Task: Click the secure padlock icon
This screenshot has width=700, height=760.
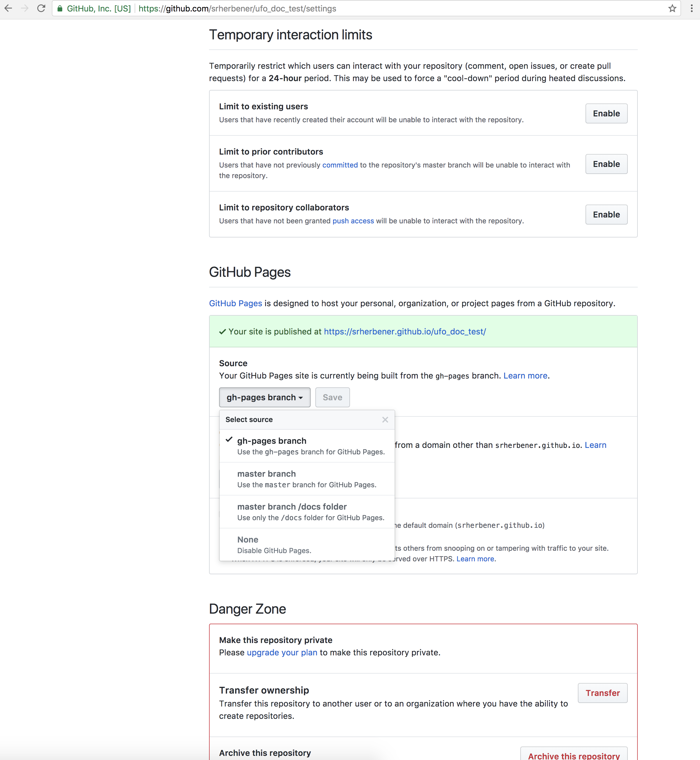Action: [60, 8]
